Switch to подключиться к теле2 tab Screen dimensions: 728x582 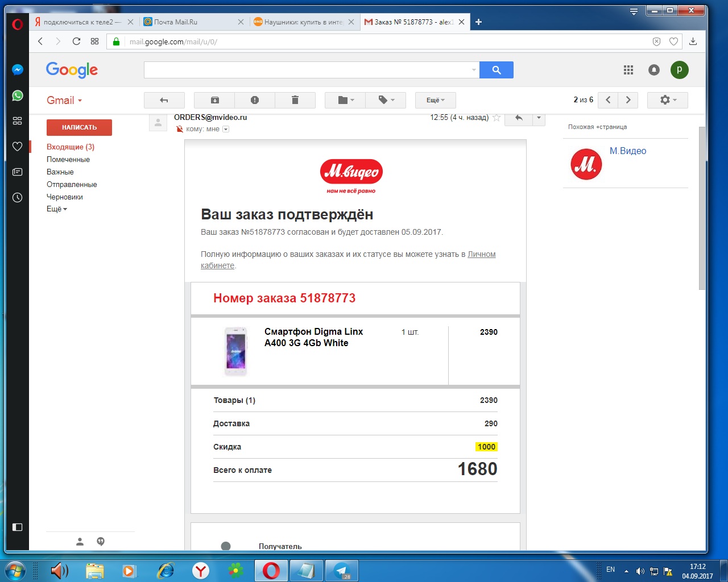pos(83,22)
